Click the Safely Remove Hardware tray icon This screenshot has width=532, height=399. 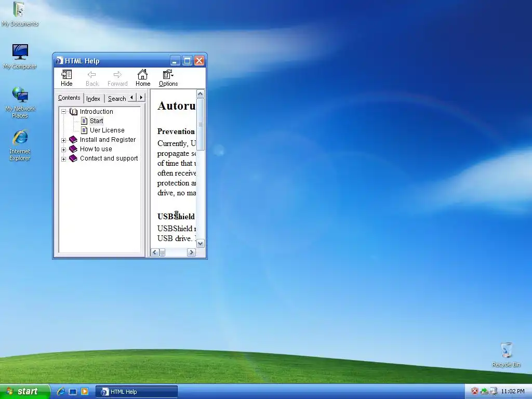pyautogui.click(x=484, y=391)
